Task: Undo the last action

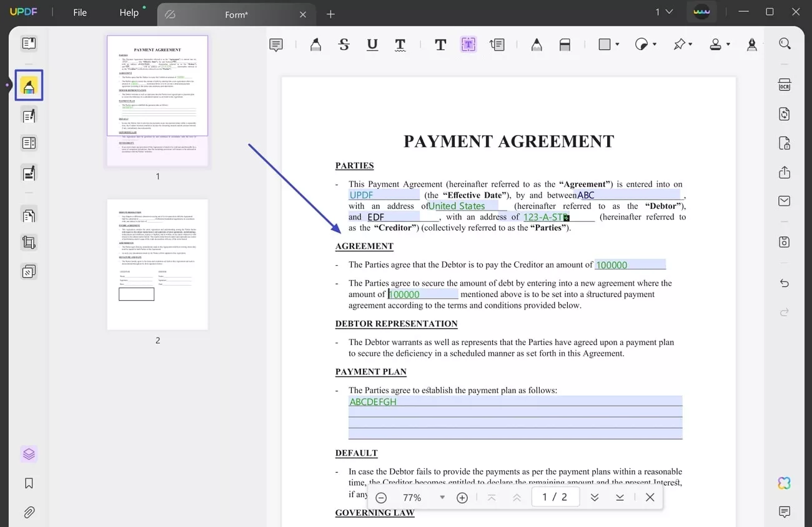Action: coord(785,284)
